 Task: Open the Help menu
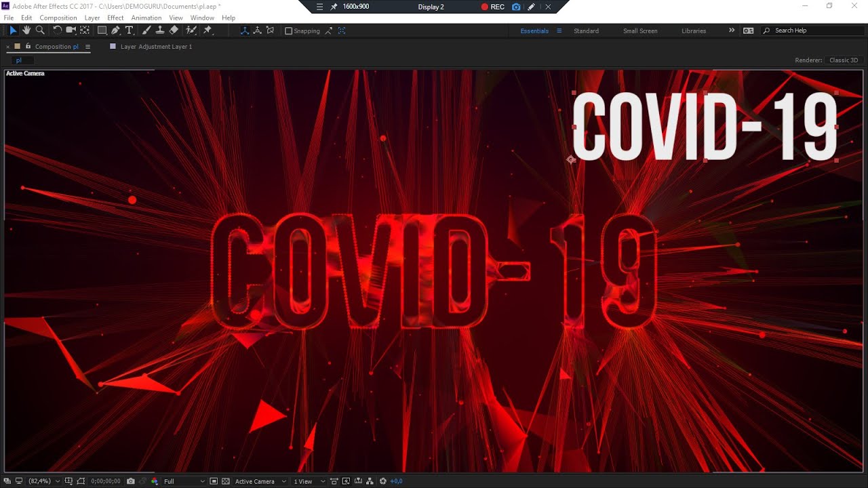click(229, 18)
